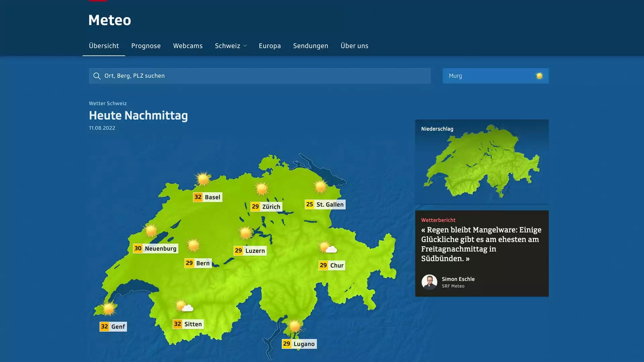Select the Luzern 29 label
This screenshot has height=362, width=644.
(x=250, y=251)
